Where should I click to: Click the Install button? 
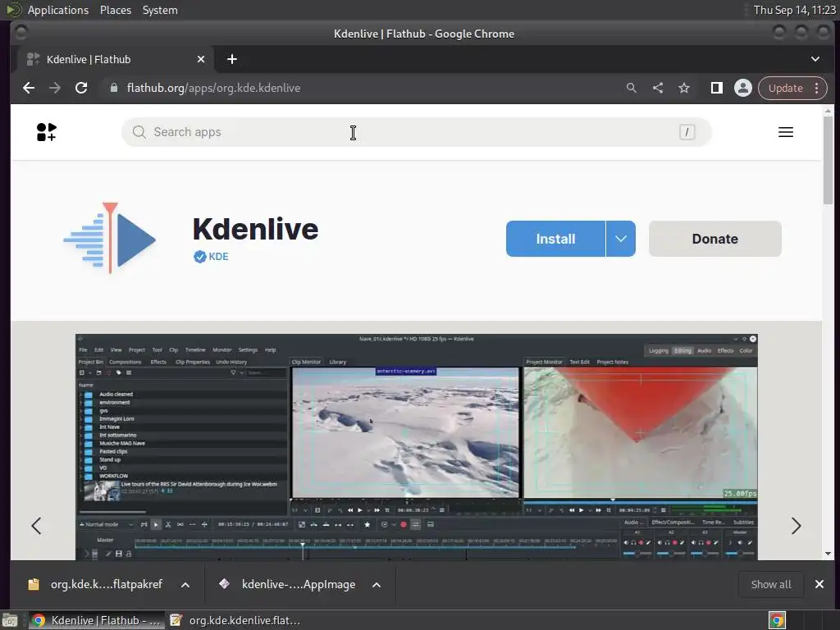point(555,239)
